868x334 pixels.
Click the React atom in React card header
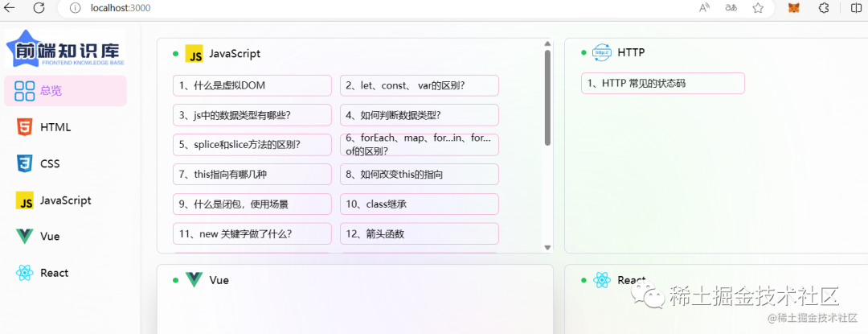(602, 280)
